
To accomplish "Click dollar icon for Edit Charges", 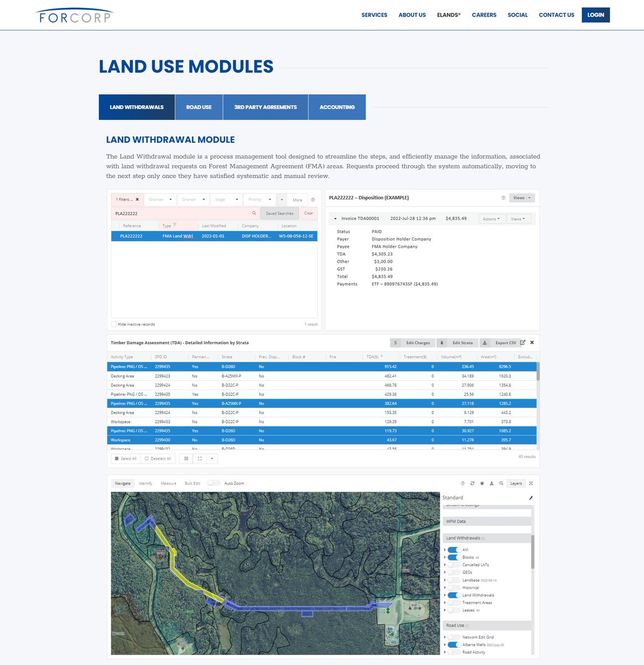I will pyautogui.click(x=395, y=343).
